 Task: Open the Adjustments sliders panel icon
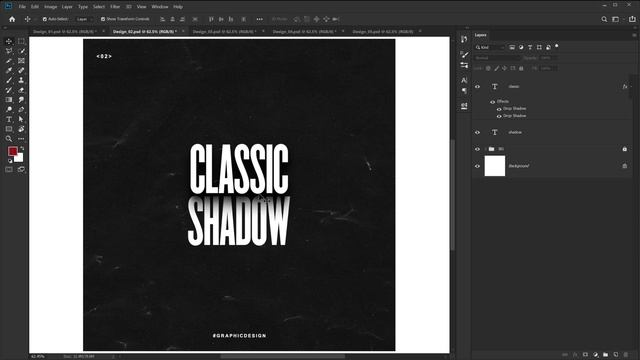click(x=464, y=65)
